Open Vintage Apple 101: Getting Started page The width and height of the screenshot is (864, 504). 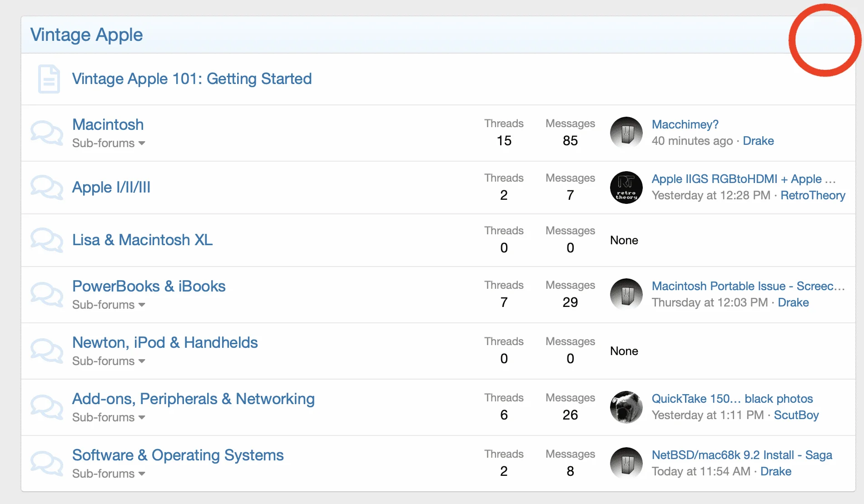[x=192, y=79]
